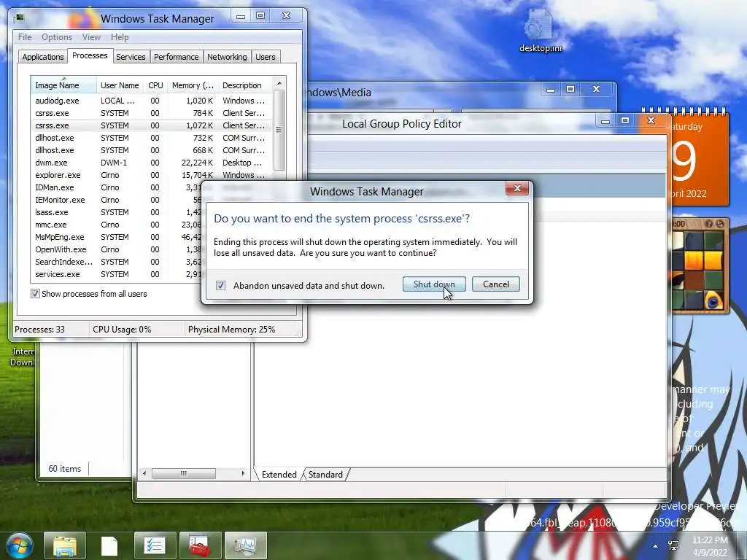Click Policy Editor horizontal scrollbar thumb
The image size is (747, 560).
[x=183, y=473]
